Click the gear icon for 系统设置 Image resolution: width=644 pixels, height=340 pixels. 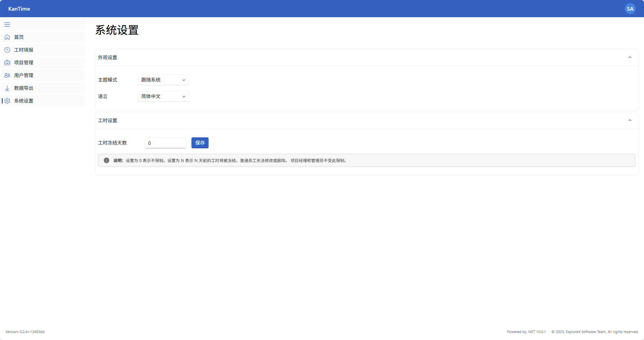[x=7, y=101]
